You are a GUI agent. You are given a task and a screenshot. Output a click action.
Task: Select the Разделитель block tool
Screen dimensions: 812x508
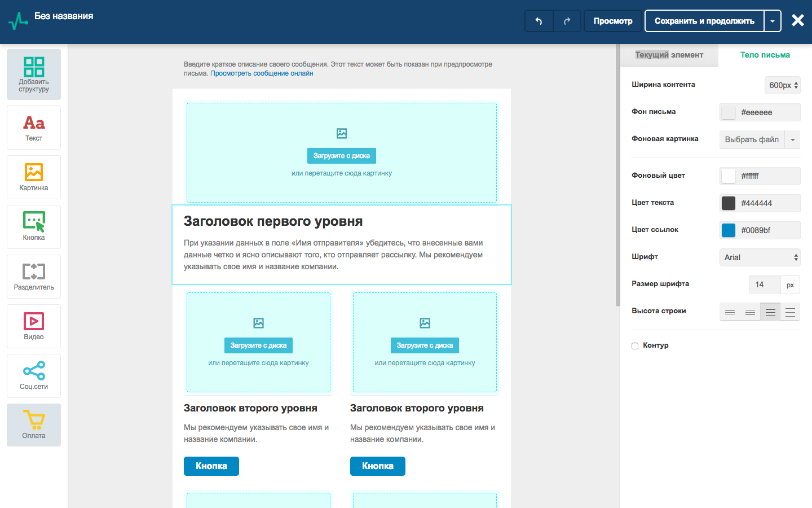(34, 277)
